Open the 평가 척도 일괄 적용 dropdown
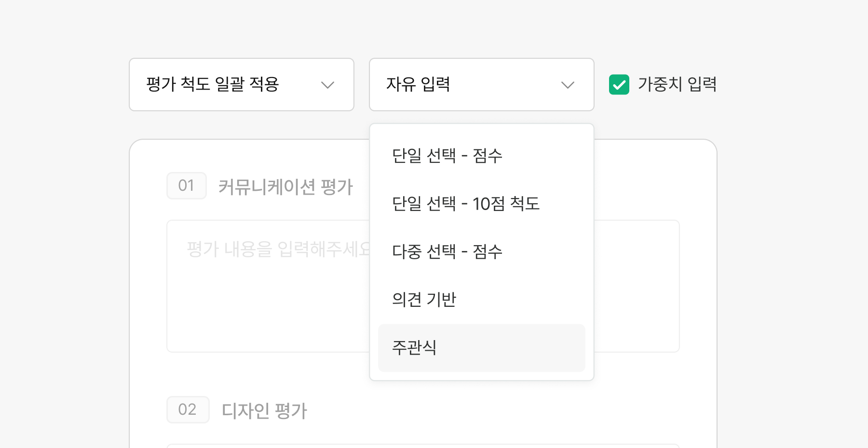 pyautogui.click(x=241, y=85)
